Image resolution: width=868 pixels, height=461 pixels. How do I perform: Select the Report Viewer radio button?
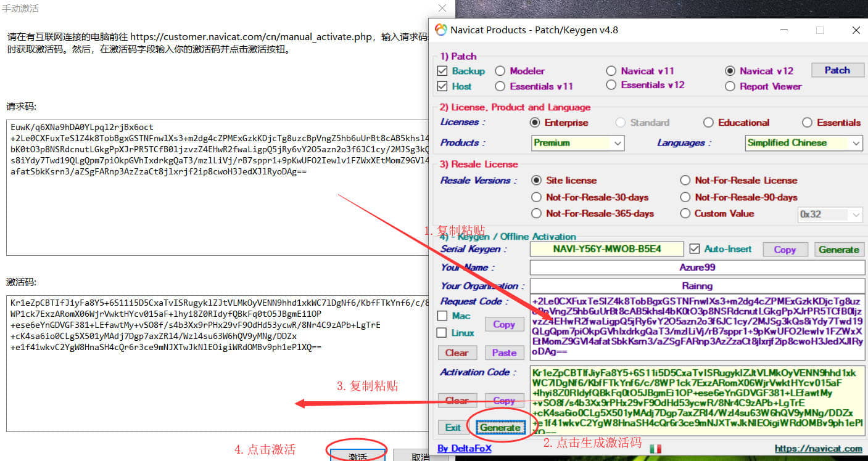(730, 86)
